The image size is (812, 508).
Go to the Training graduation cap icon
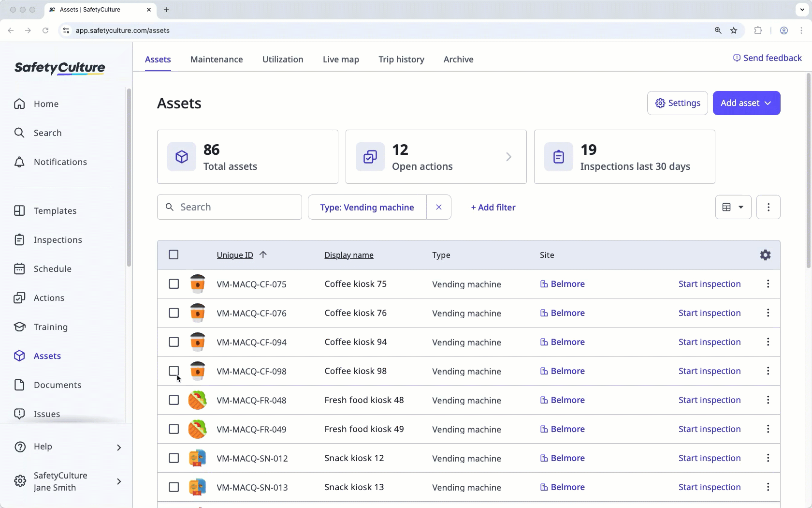pyautogui.click(x=19, y=327)
